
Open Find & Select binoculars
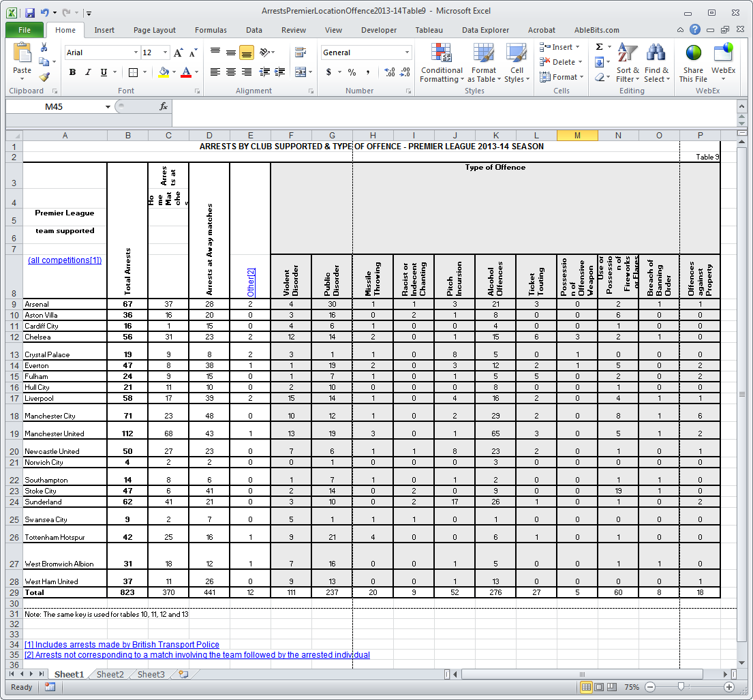pyautogui.click(x=656, y=63)
